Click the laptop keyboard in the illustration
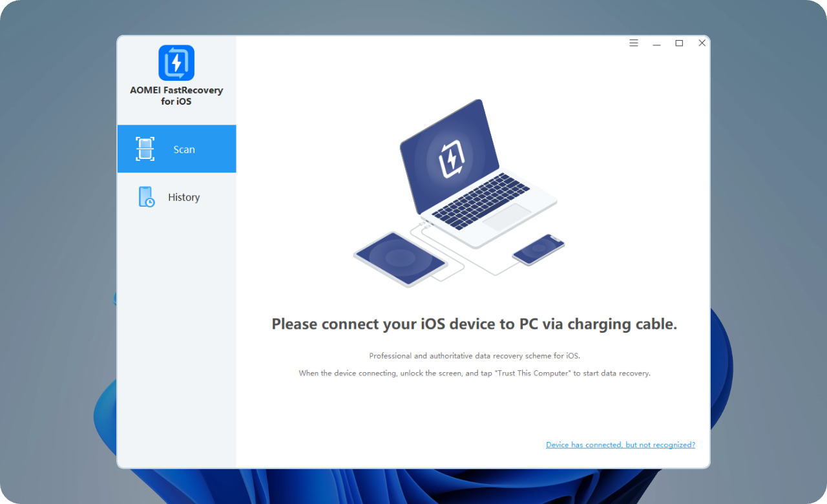 [x=480, y=201]
